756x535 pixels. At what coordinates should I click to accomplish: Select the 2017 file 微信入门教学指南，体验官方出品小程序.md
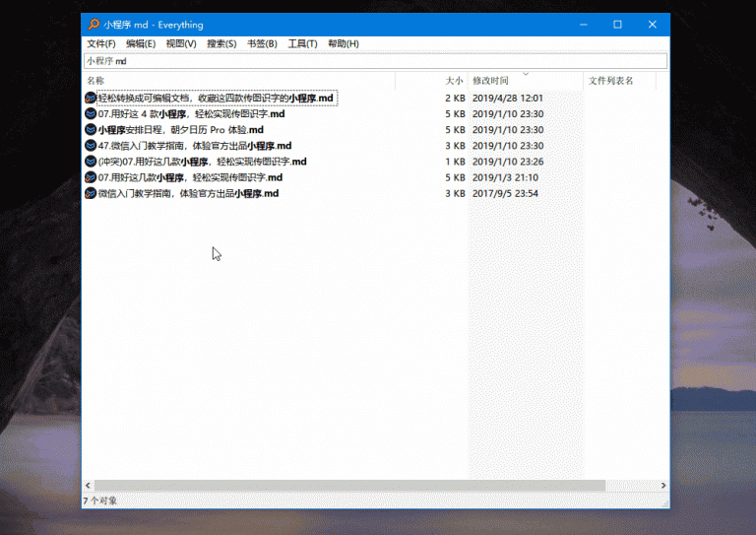point(189,193)
